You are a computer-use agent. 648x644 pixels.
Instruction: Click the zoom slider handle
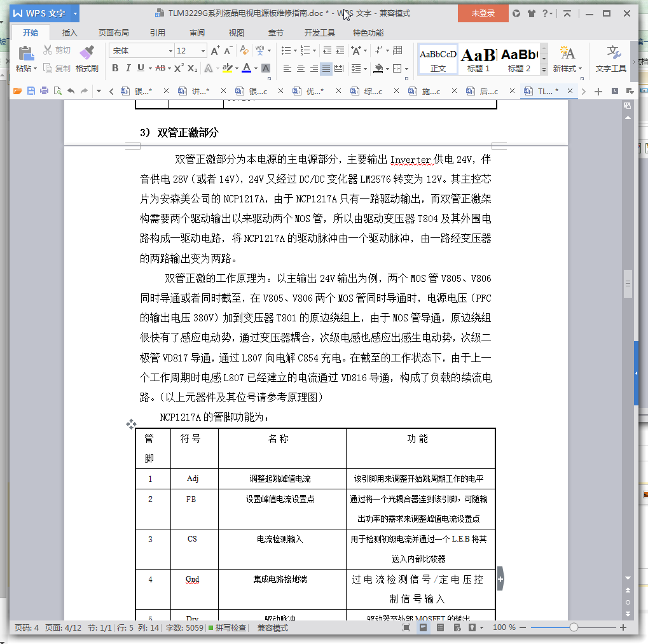tap(574, 627)
